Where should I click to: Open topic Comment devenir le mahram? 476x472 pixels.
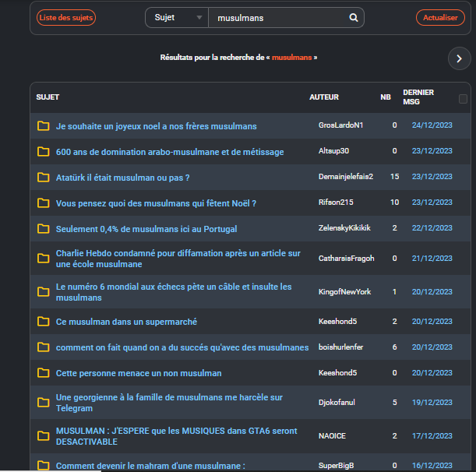(150, 466)
